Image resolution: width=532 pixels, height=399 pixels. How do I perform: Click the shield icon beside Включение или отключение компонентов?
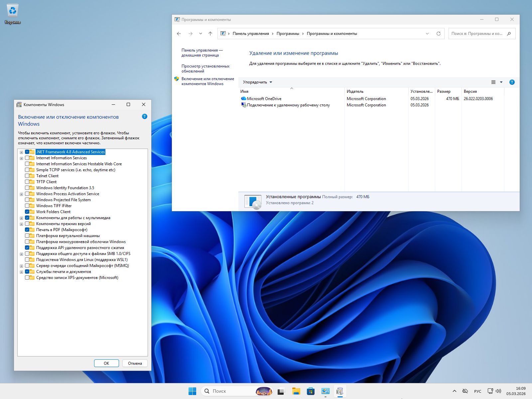[177, 79]
